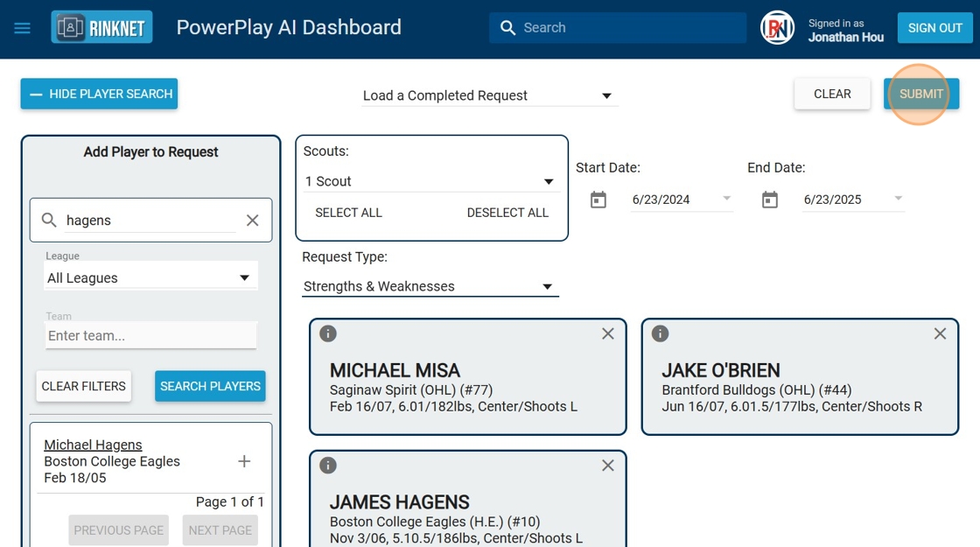
Task: Click Previous Page button
Action: (x=119, y=530)
